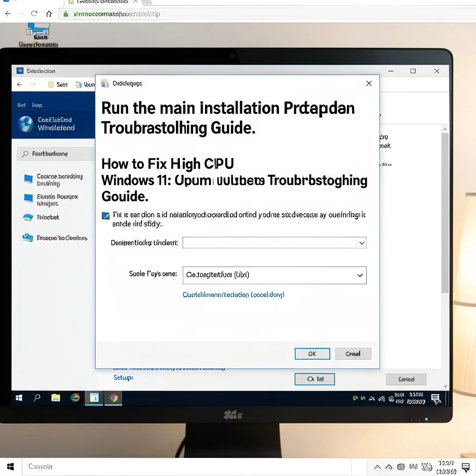476x476 pixels.
Task: Open File Explorer on monitor taskbar
Action: (x=56, y=398)
